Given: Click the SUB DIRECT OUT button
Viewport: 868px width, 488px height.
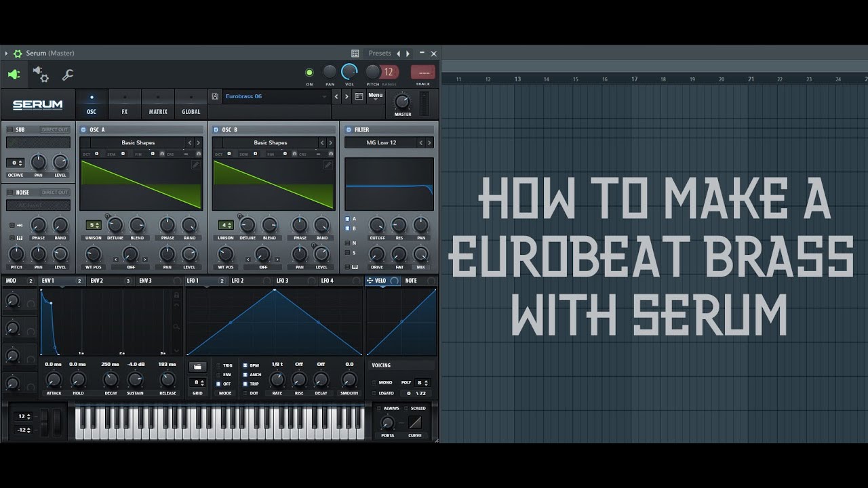Looking at the screenshot, I should click(x=55, y=129).
